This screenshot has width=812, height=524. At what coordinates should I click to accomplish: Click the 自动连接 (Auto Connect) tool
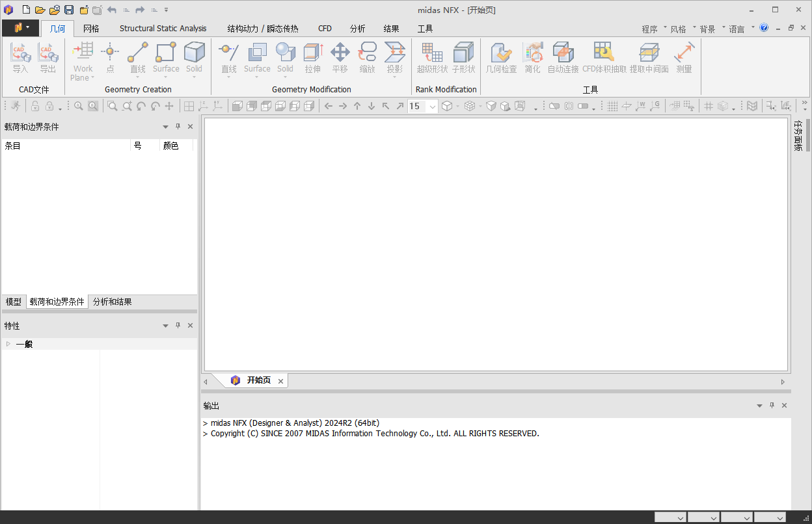point(563,58)
